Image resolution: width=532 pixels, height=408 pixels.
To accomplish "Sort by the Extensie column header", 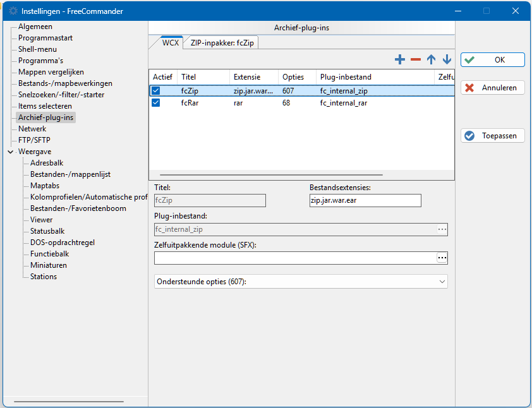I will (x=254, y=77).
